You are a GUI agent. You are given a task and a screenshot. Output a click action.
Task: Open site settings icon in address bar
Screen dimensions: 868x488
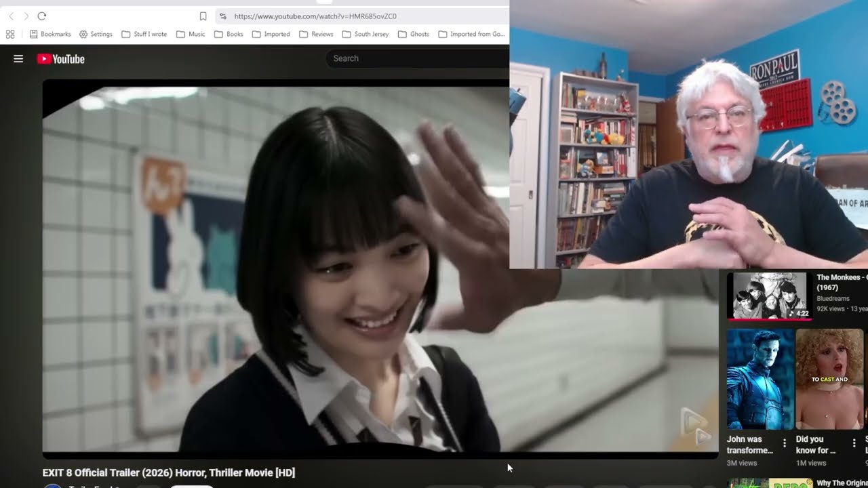[223, 16]
